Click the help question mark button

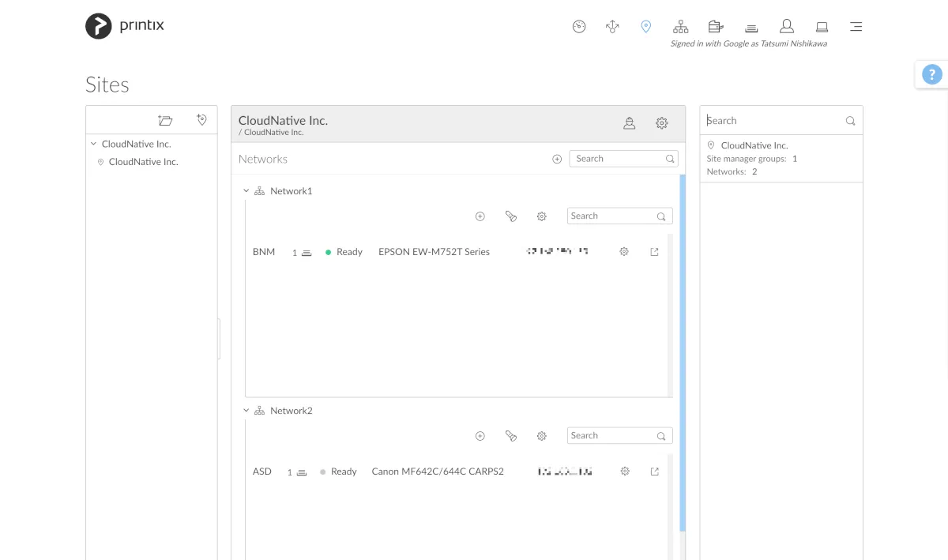tap(931, 75)
